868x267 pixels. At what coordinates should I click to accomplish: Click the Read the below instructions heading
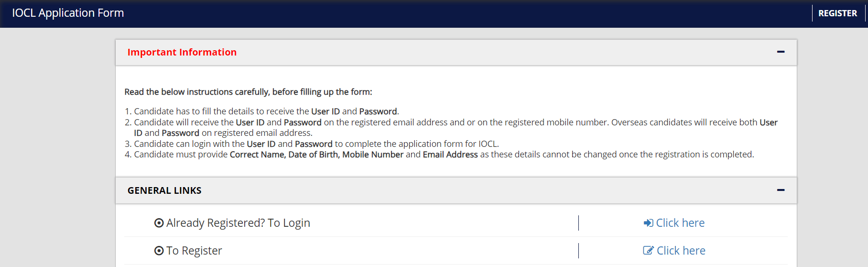pyautogui.click(x=248, y=92)
